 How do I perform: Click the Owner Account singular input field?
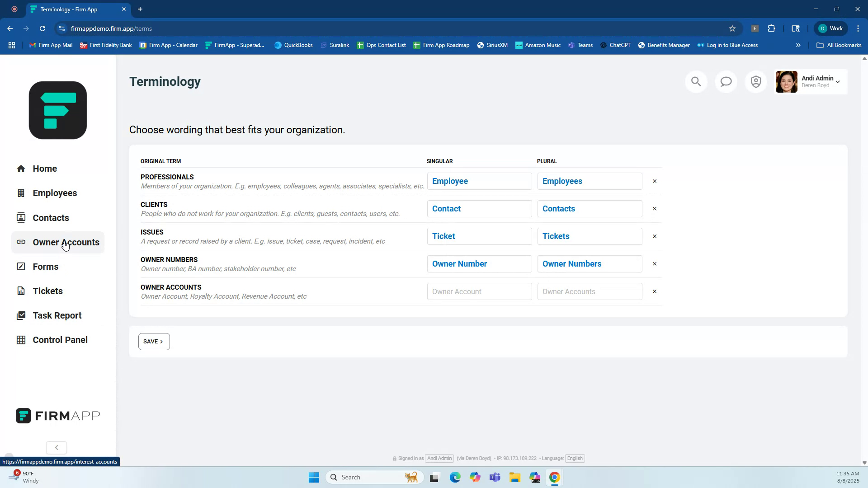[x=479, y=291]
